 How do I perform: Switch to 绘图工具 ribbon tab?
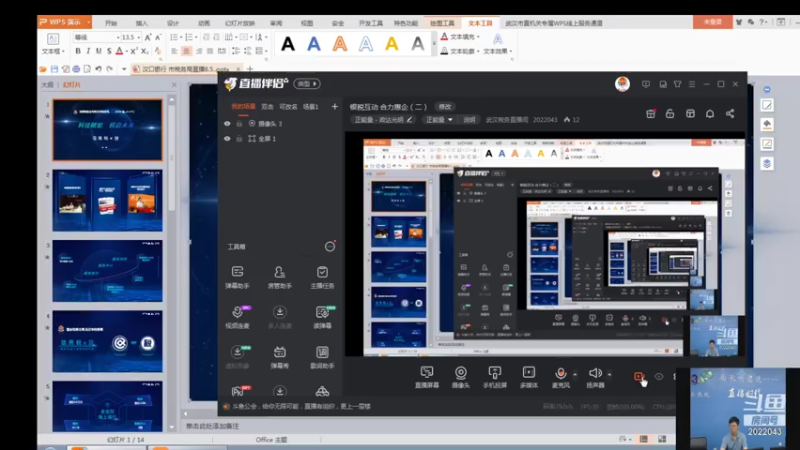tap(442, 23)
